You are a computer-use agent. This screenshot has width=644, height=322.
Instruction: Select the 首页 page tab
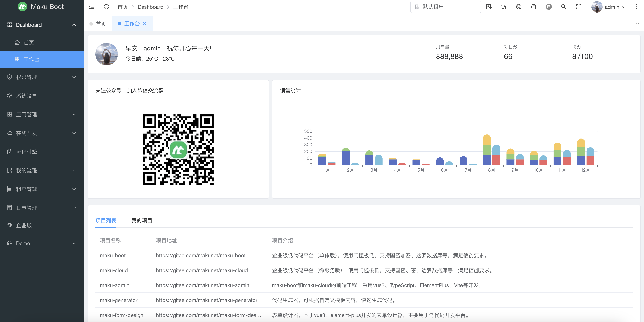click(x=98, y=24)
